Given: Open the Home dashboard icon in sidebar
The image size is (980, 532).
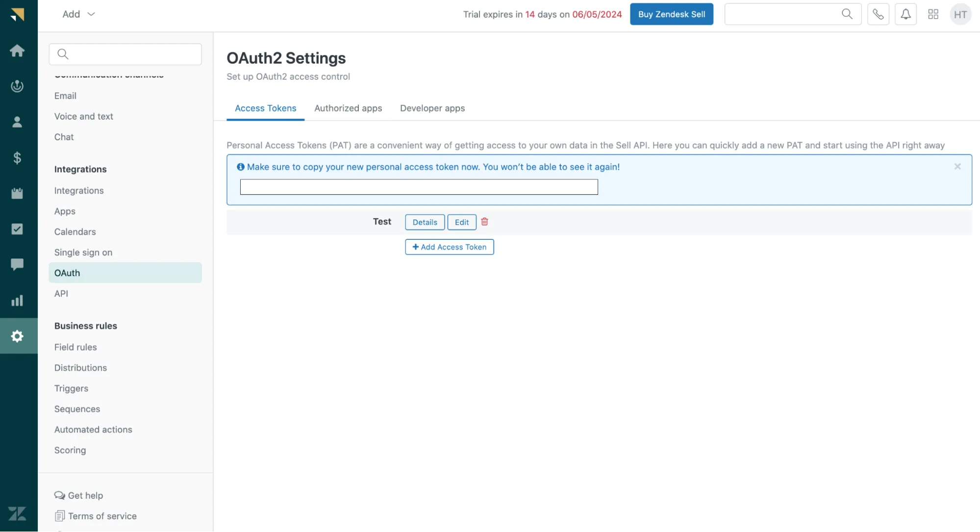Looking at the screenshot, I should pyautogui.click(x=17, y=51).
